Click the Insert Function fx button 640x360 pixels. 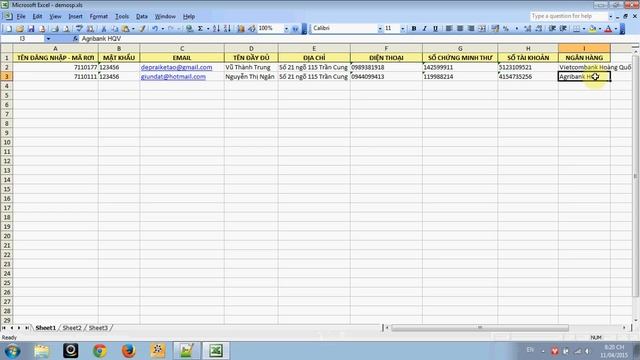(76, 38)
